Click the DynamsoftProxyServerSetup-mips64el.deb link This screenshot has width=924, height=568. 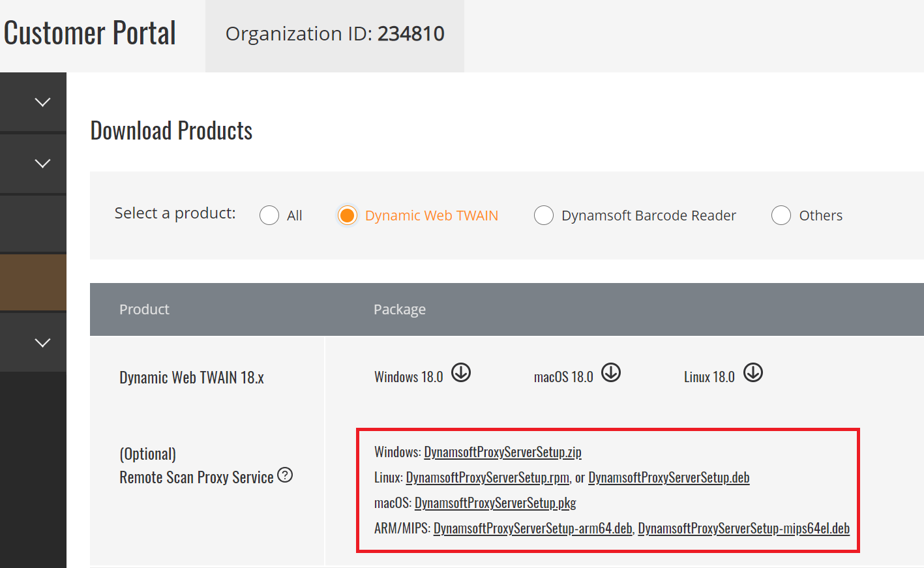pos(743,528)
